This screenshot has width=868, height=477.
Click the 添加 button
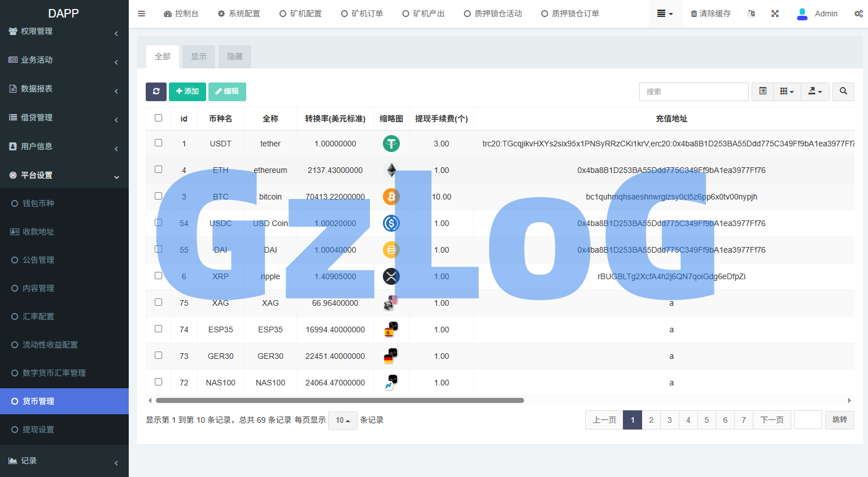click(x=187, y=91)
